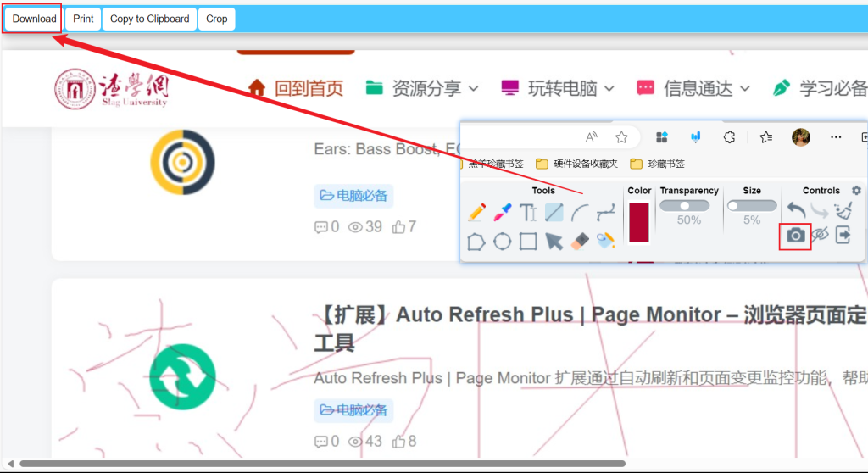Select the Cursor pointer tool

[x=554, y=242]
